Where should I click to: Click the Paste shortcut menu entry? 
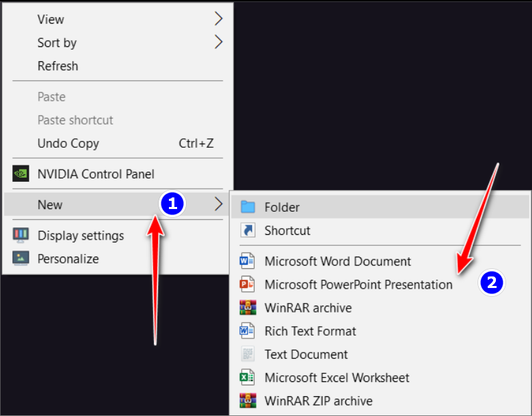(75, 121)
